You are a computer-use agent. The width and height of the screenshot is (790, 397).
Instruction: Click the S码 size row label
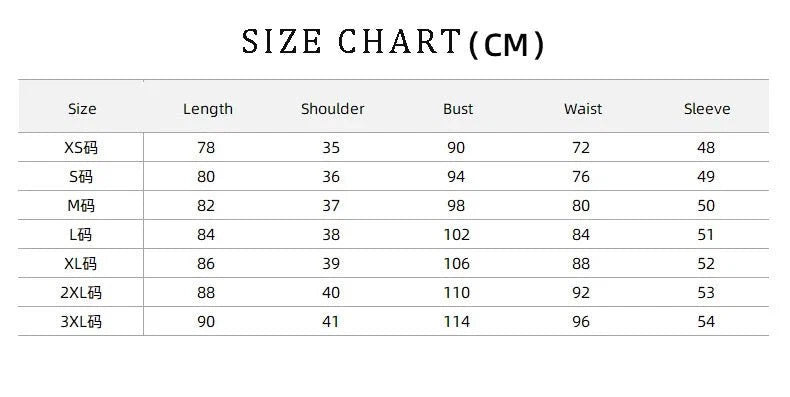81,176
